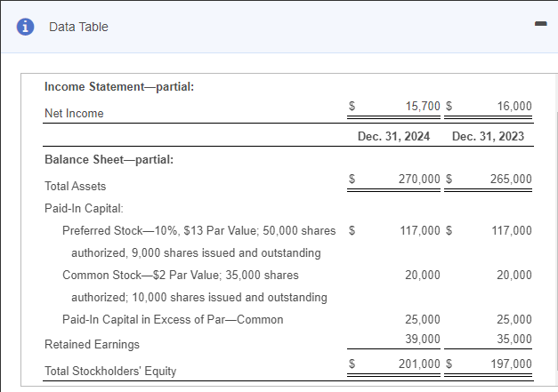
Task: Select Total Stockholders' Equity value 197,000
Action: tap(511, 364)
